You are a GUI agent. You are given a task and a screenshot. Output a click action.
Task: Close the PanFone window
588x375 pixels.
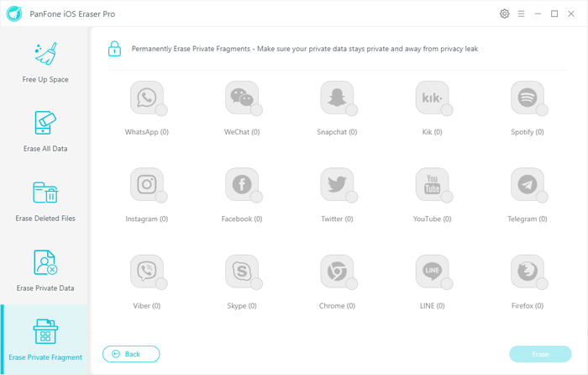coord(571,14)
